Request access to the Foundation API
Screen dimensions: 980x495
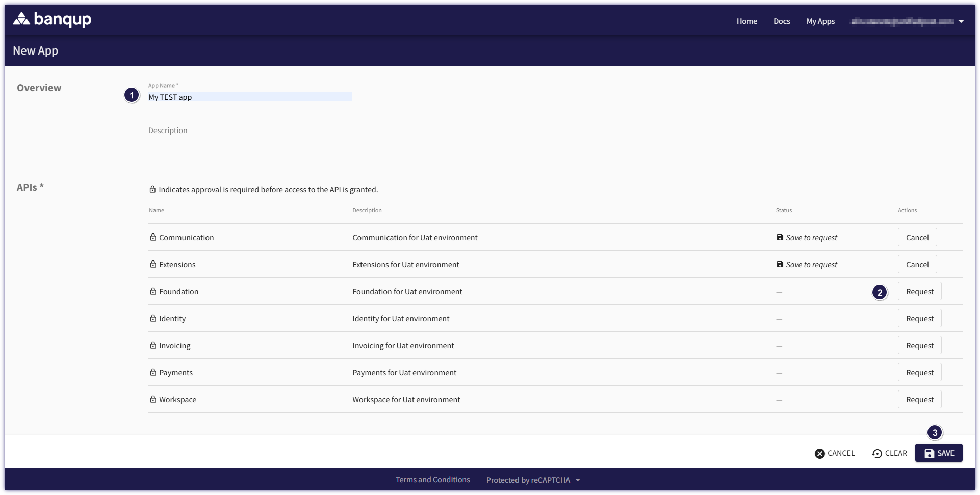(x=919, y=292)
